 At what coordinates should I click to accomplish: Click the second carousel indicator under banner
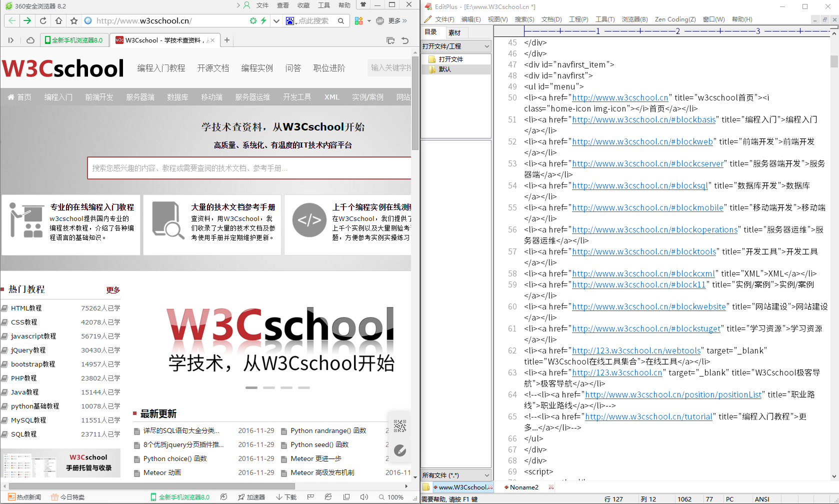(269, 387)
